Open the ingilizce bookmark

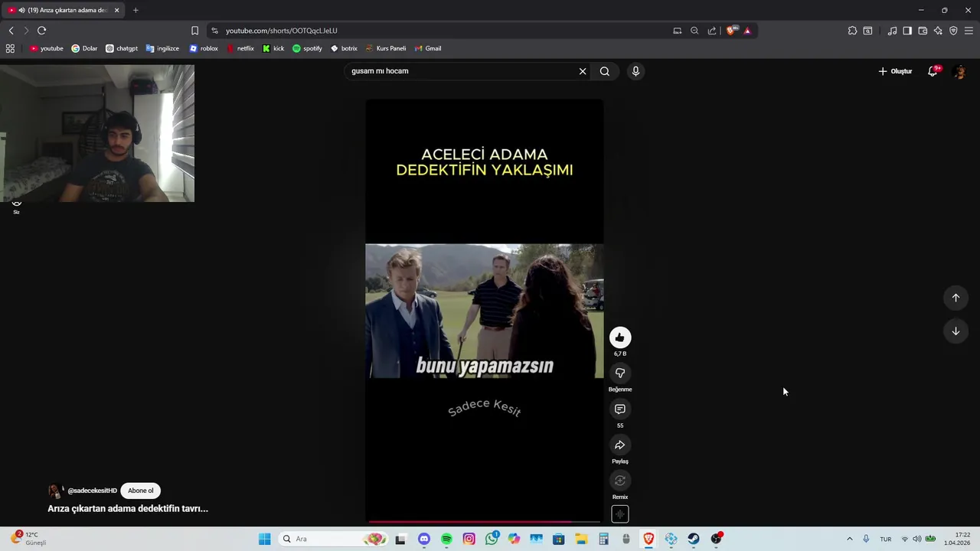click(162, 48)
